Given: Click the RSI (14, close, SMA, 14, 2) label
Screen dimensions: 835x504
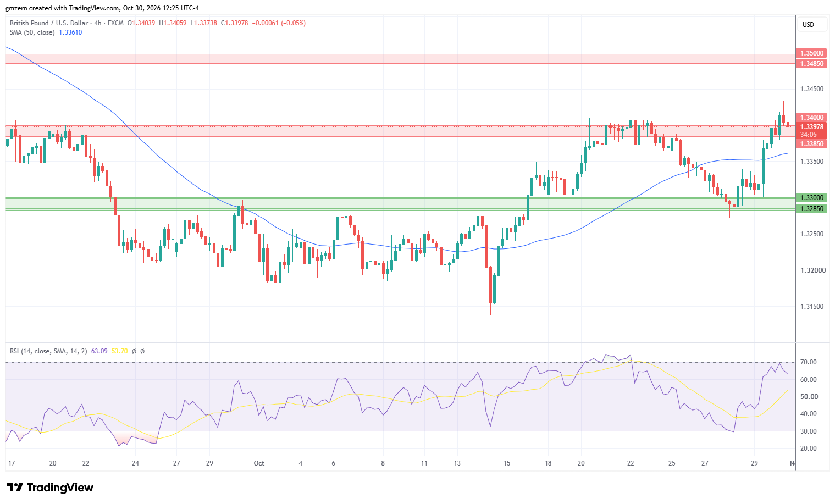Looking at the screenshot, I should point(48,351).
